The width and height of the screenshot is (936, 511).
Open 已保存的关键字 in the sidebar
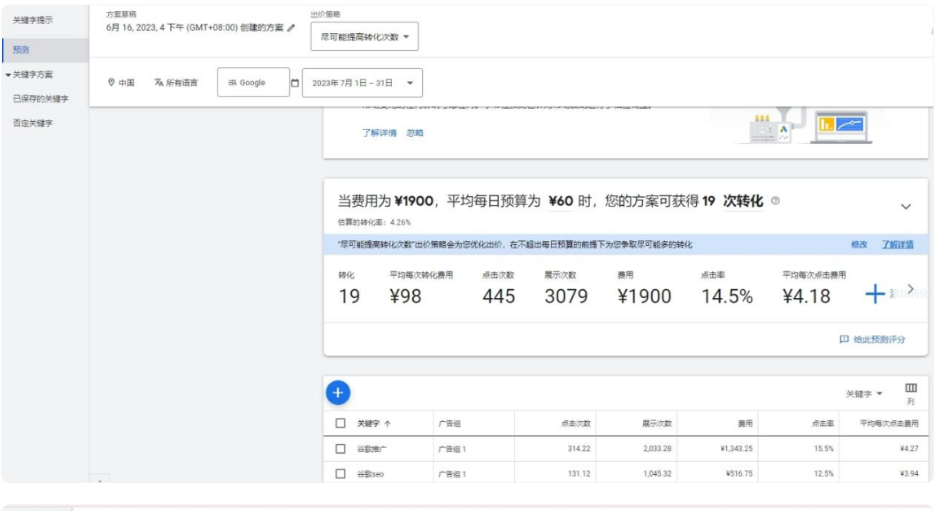(41, 99)
